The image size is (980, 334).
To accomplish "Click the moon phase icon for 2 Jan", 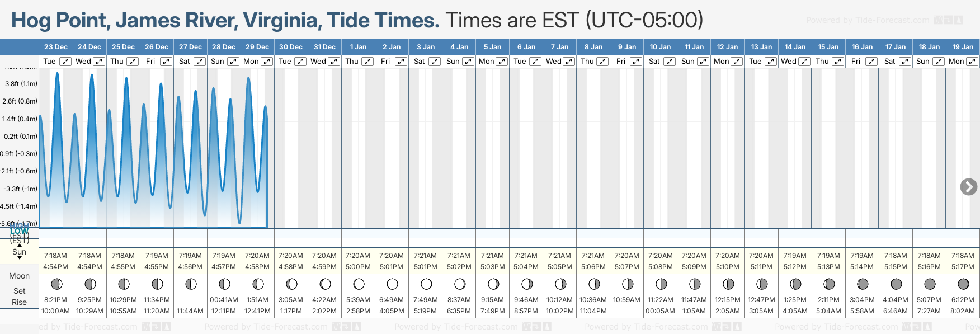I will click(392, 284).
